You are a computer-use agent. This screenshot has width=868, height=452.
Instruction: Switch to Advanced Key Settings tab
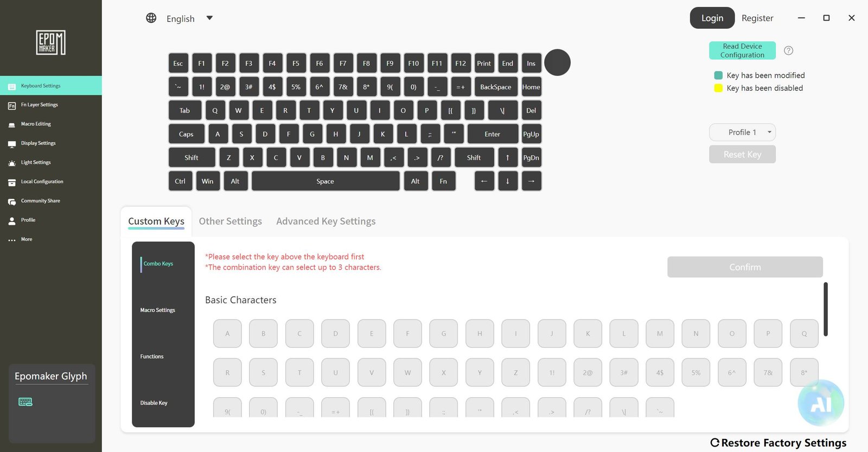[x=326, y=221]
